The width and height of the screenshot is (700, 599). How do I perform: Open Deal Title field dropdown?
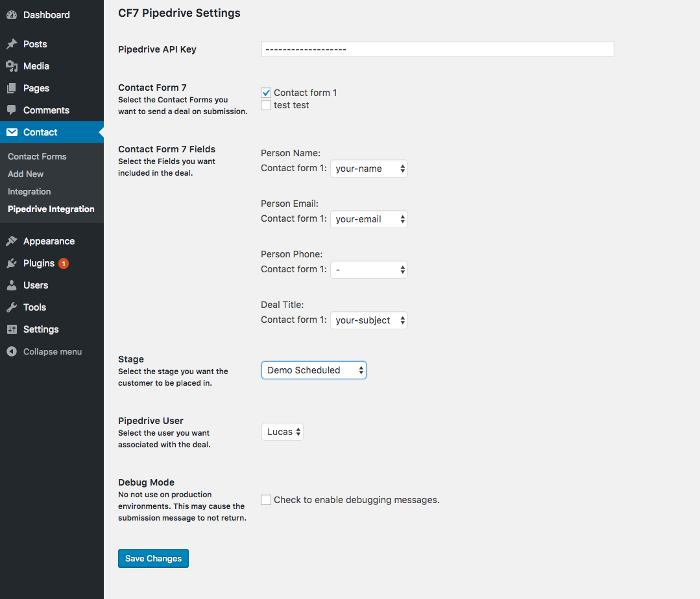(368, 320)
